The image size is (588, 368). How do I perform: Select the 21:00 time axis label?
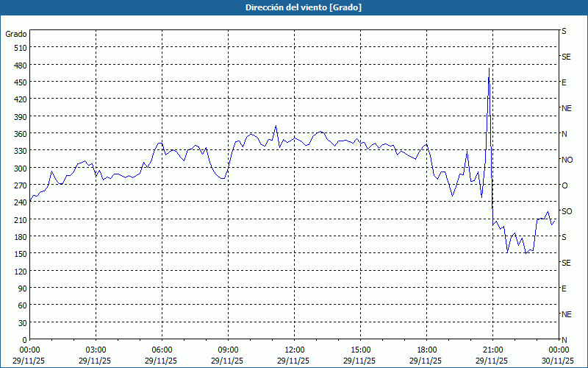tap(492, 350)
